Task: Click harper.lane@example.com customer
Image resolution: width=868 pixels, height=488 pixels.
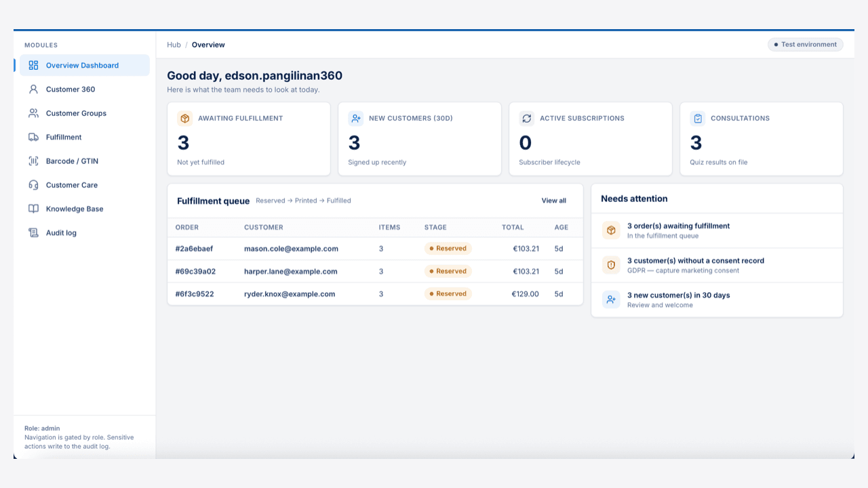Action: tap(290, 271)
